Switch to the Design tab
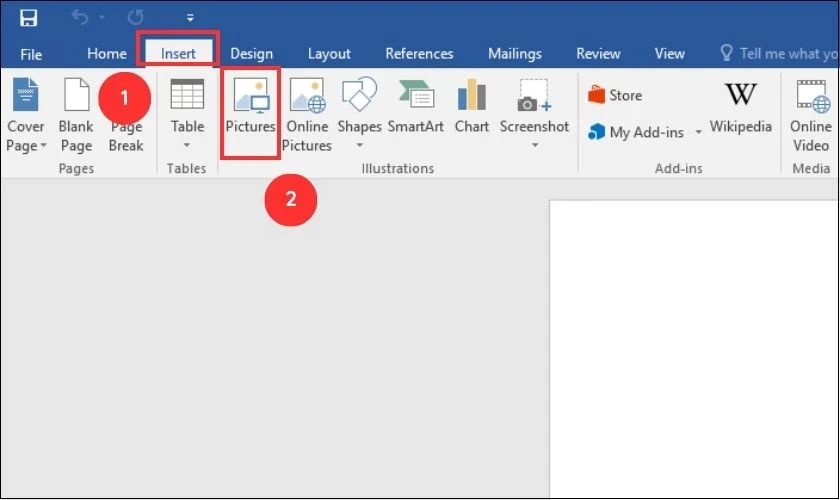Image resolution: width=840 pixels, height=500 pixels. (251, 54)
